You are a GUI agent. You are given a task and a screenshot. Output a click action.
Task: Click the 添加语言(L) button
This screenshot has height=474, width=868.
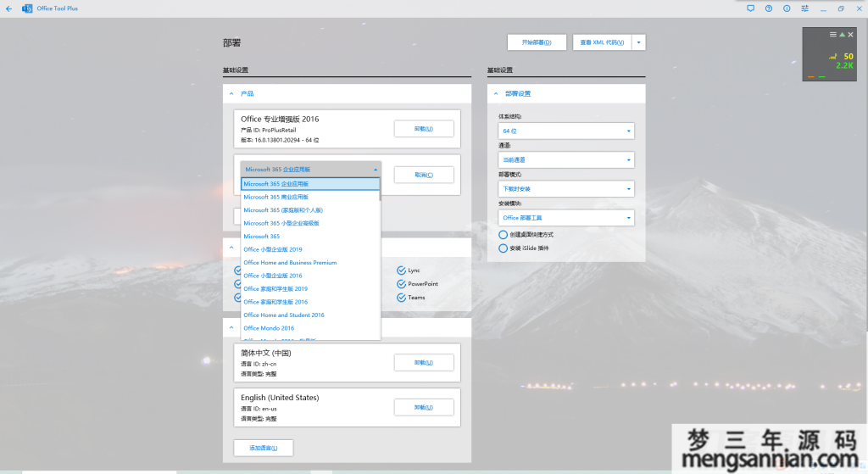click(263, 448)
